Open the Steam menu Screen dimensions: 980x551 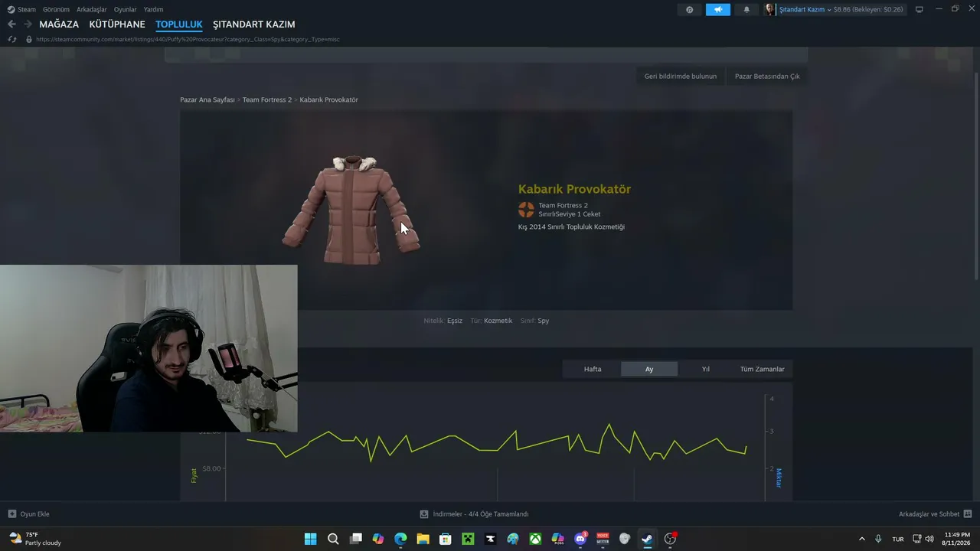pos(21,10)
